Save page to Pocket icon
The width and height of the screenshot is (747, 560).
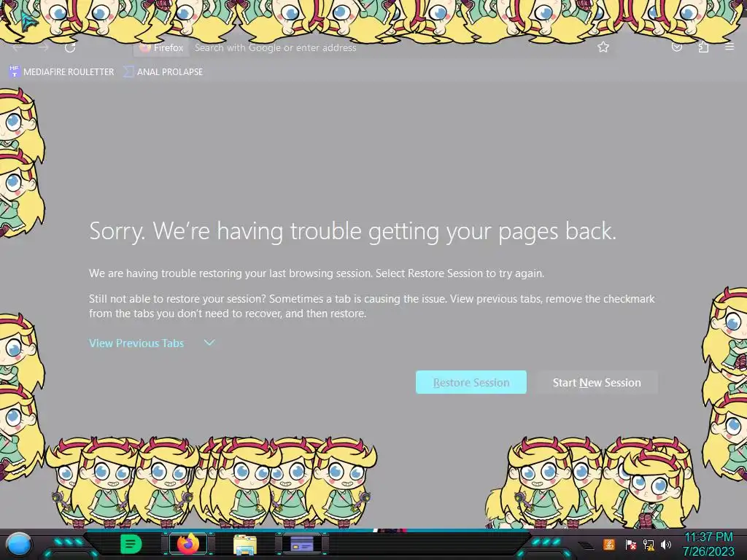(x=677, y=47)
